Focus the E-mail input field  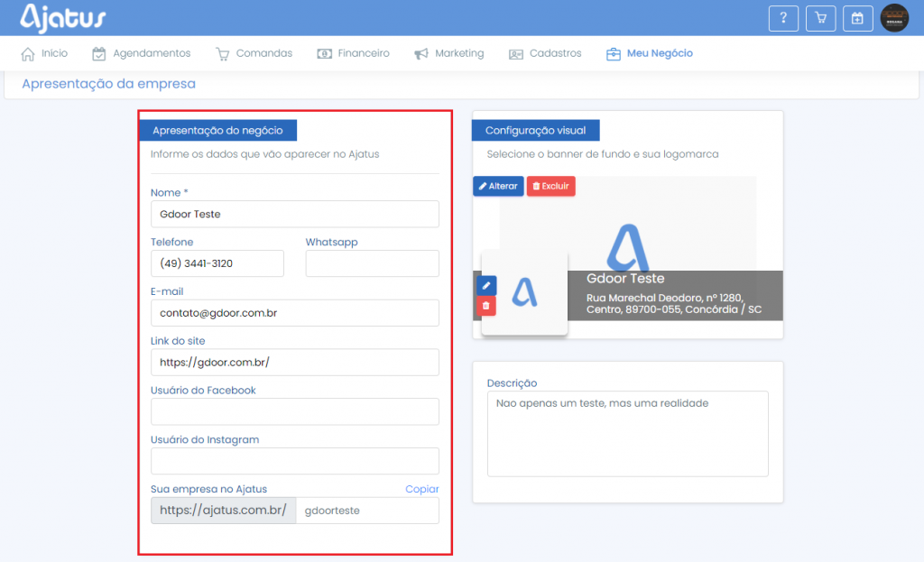pos(295,313)
